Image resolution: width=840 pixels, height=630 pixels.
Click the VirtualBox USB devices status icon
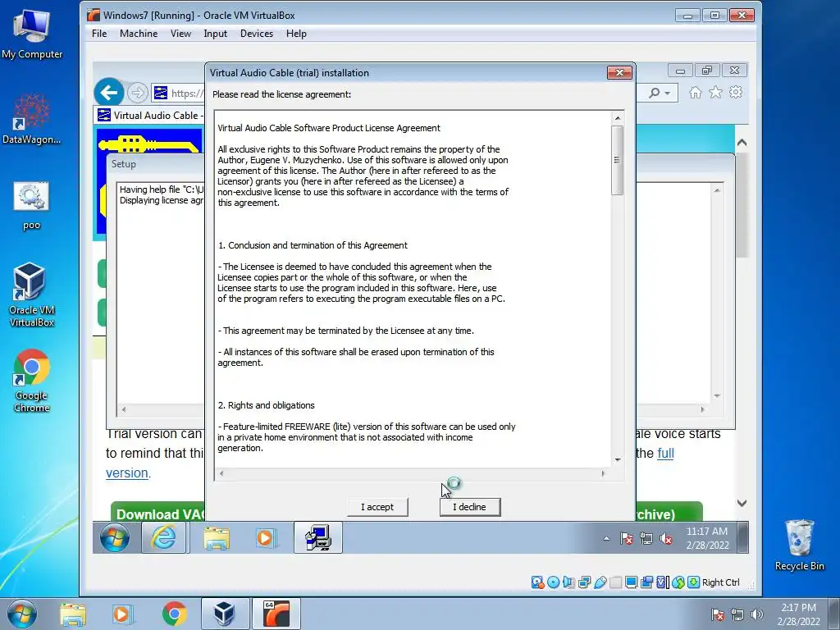pos(600,582)
